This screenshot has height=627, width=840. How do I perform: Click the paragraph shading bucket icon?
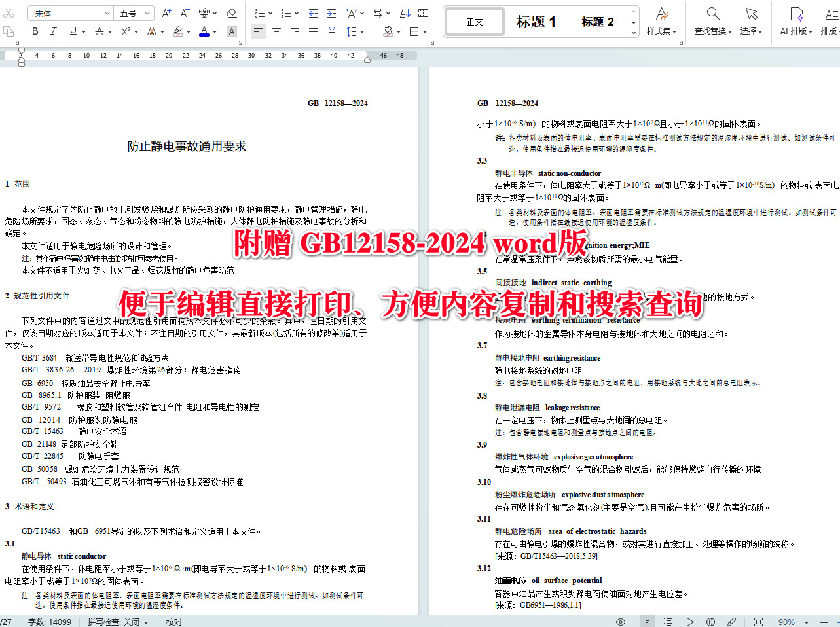[x=388, y=31]
